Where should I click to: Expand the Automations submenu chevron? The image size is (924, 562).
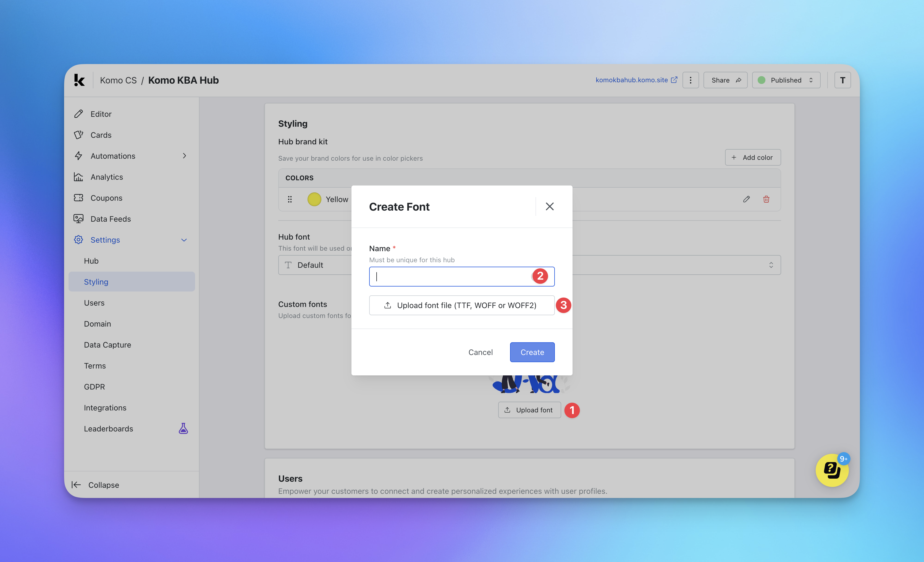point(184,156)
